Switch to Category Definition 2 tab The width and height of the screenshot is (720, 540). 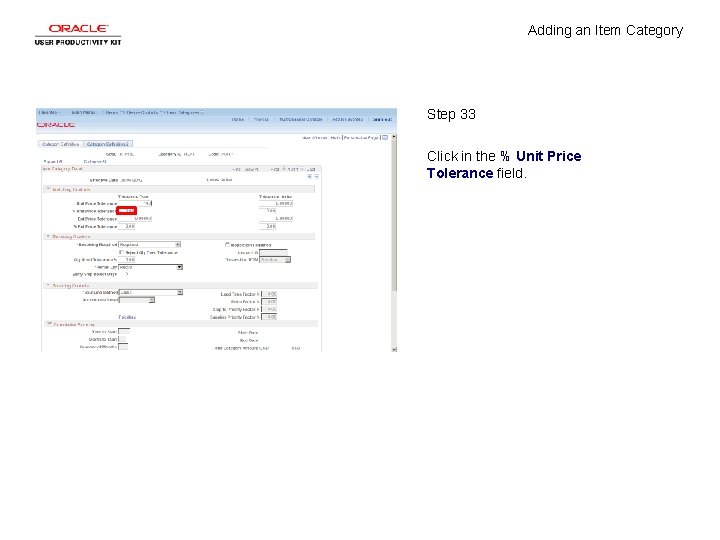coord(108,144)
